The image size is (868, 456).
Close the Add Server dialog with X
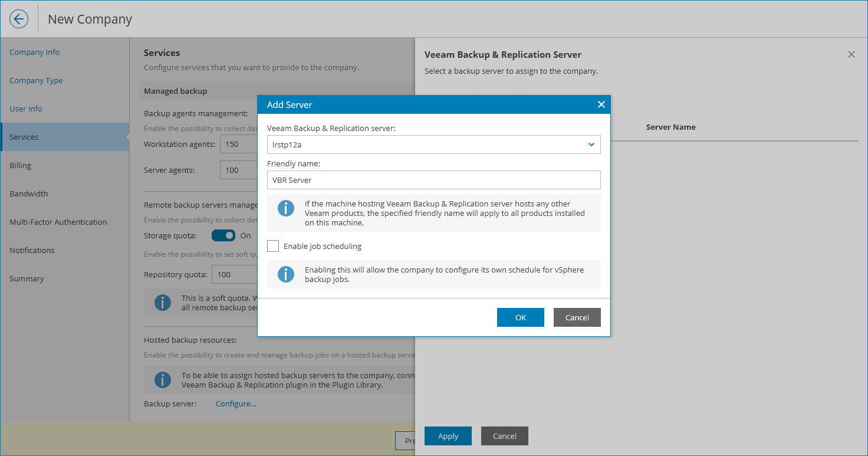click(x=601, y=104)
